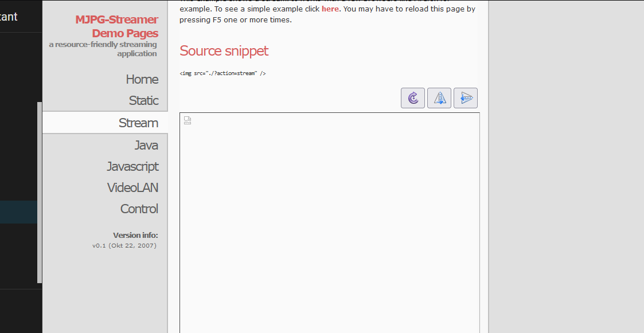Select the rotate stream icon
Viewport: 644px width, 333px height.
413,97
